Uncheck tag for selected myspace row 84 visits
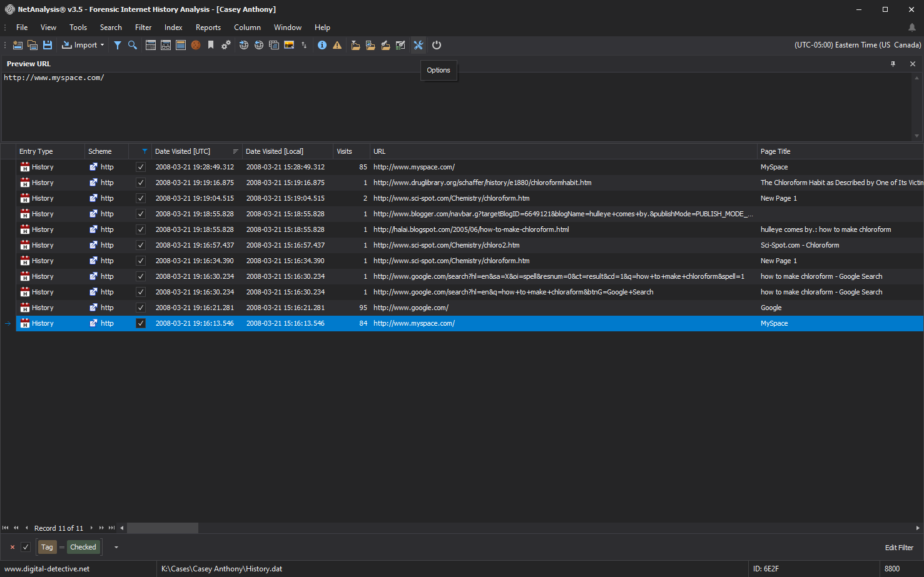Viewport: 924px width, 577px height. 141,323
